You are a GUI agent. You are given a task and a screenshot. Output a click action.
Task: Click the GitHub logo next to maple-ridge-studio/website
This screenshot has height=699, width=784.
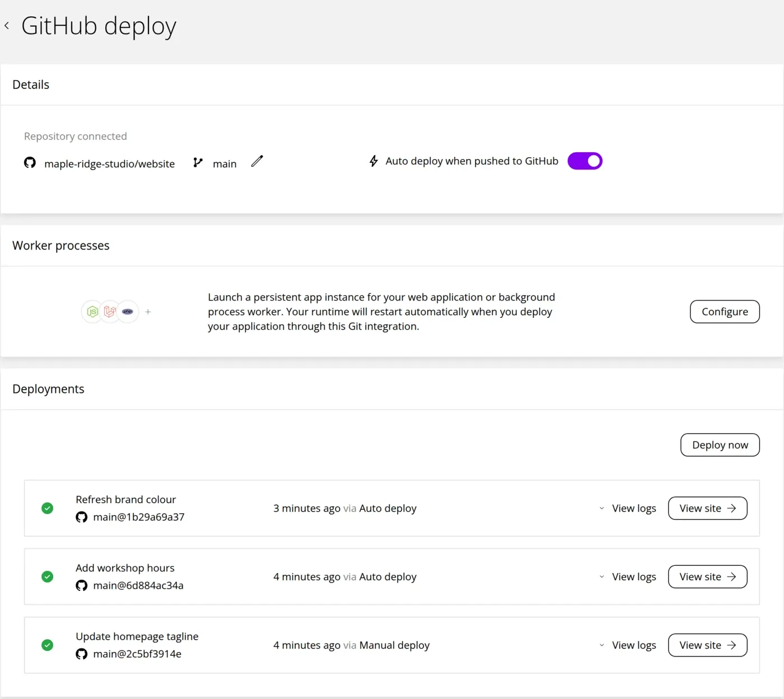coord(30,162)
